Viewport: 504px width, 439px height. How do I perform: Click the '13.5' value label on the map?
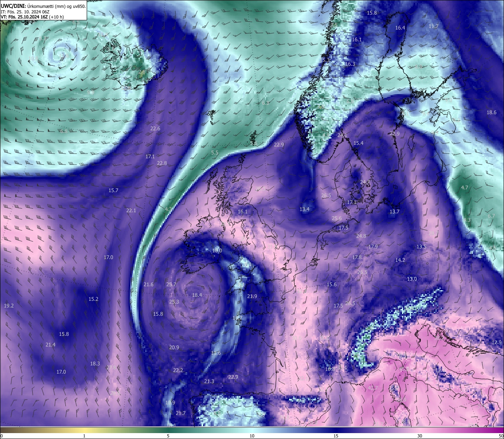[421, 246]
